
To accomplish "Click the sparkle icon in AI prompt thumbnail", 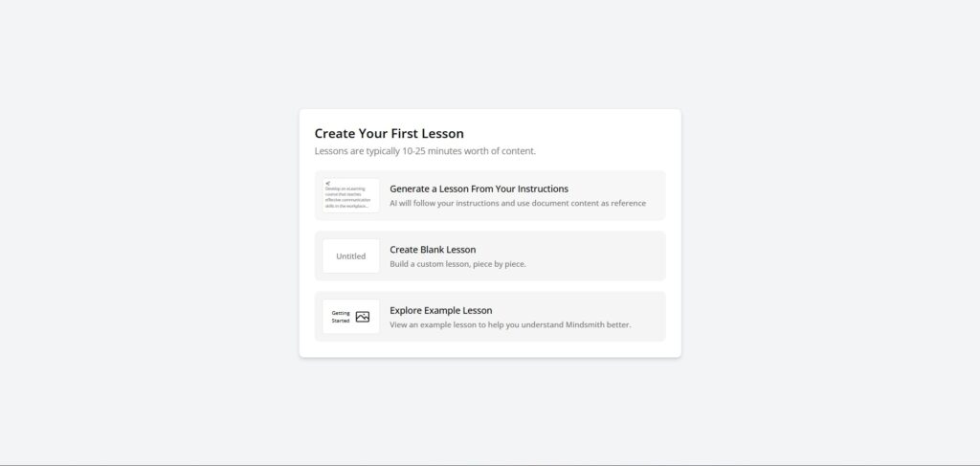I will [327, 183].
